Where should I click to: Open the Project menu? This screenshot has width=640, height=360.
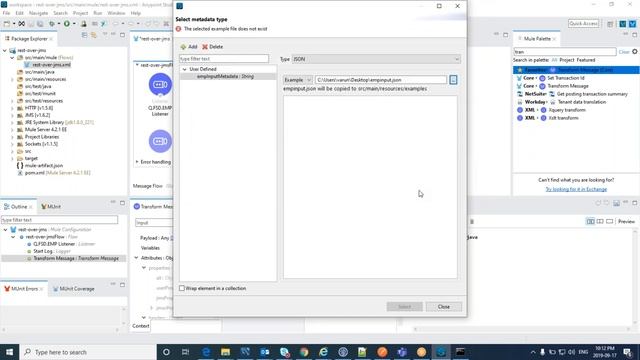(80, 13)
